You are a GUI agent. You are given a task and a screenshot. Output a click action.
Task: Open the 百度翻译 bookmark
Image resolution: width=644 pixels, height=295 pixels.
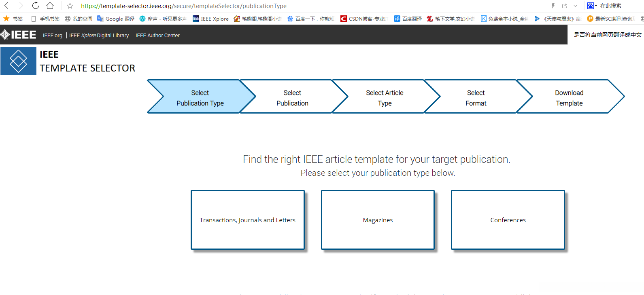pyautogui.click(x=408, y=19)
